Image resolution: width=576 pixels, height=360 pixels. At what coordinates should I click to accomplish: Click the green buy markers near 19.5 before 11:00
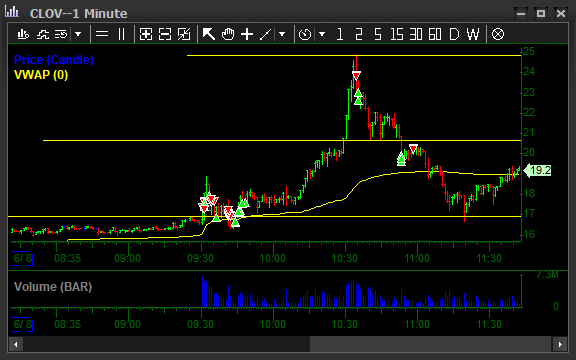click(x=402, y=159)
